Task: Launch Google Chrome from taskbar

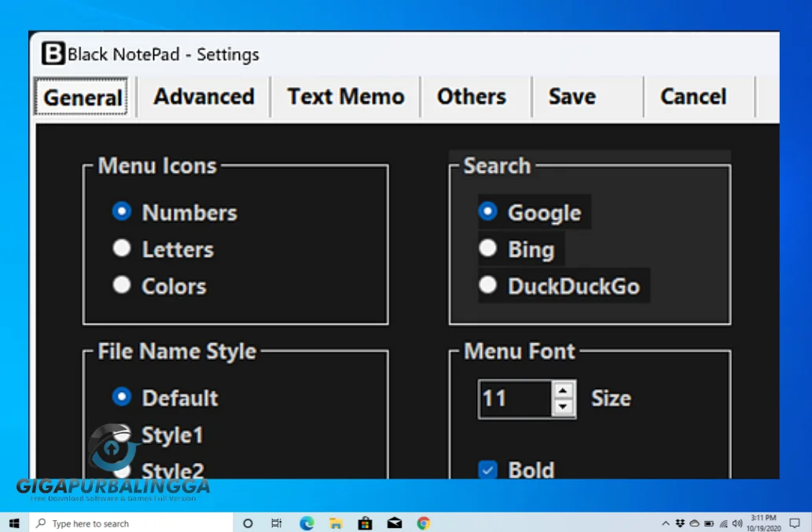Action: tap(424, 523)
